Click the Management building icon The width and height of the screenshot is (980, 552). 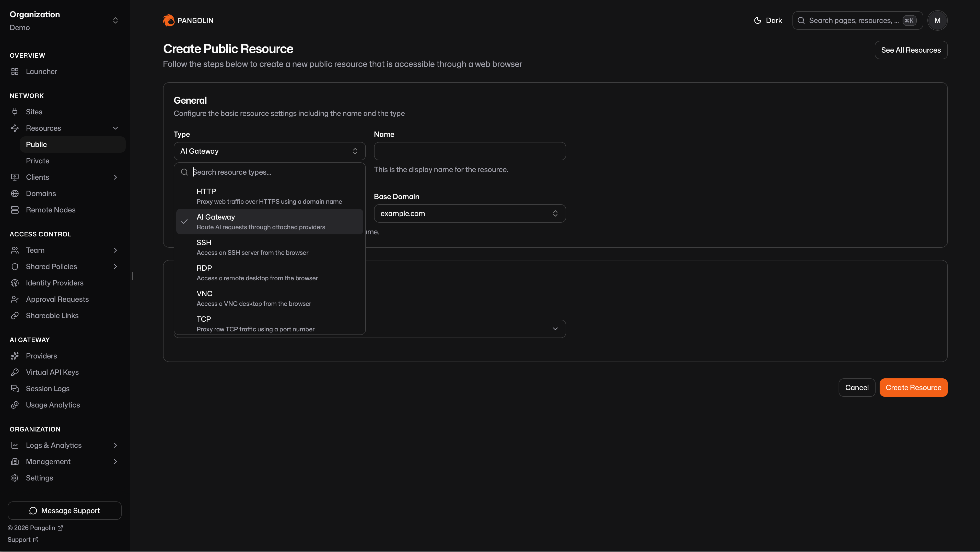pos(15,462)
